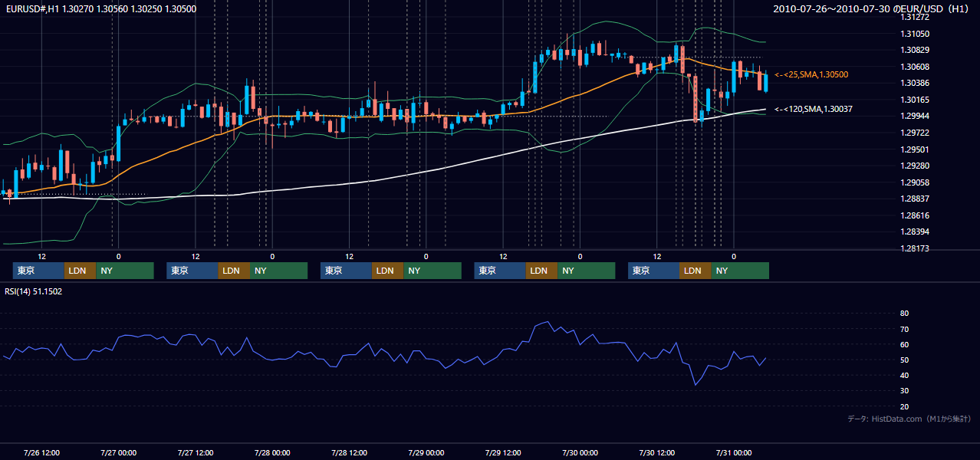Click price axis value 1.29501
This screenshot has width=980, height=460.
(x=915, y=149)
